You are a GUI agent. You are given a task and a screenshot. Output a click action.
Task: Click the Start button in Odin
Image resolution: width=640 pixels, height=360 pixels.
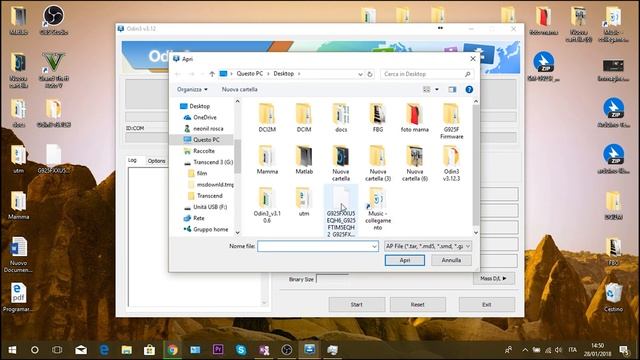click(x=356, y=304)
